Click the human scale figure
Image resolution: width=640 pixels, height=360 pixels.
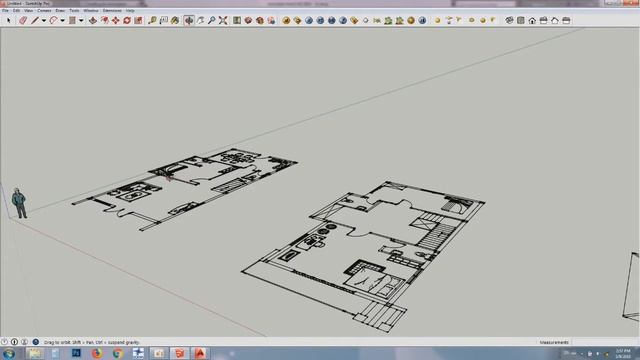(19, 203)
